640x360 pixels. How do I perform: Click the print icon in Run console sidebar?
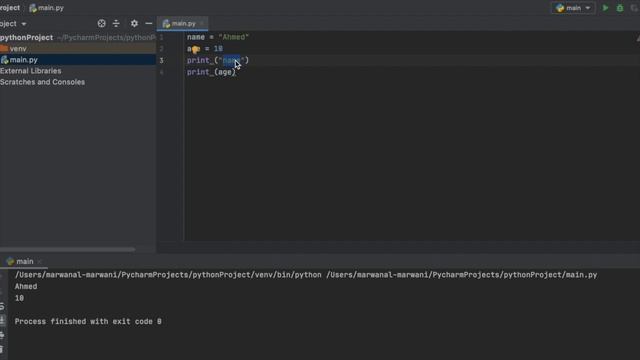click(x=2, y=335)
